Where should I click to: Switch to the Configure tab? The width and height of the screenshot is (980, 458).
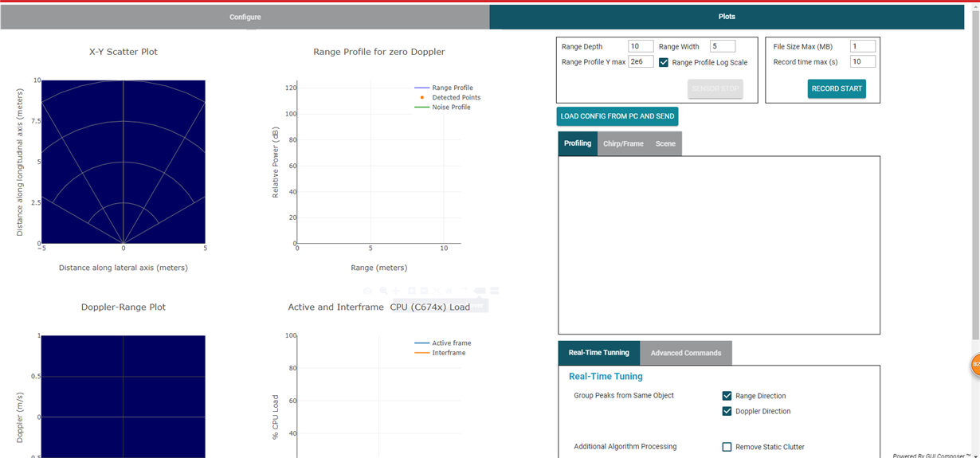(245, 17)
